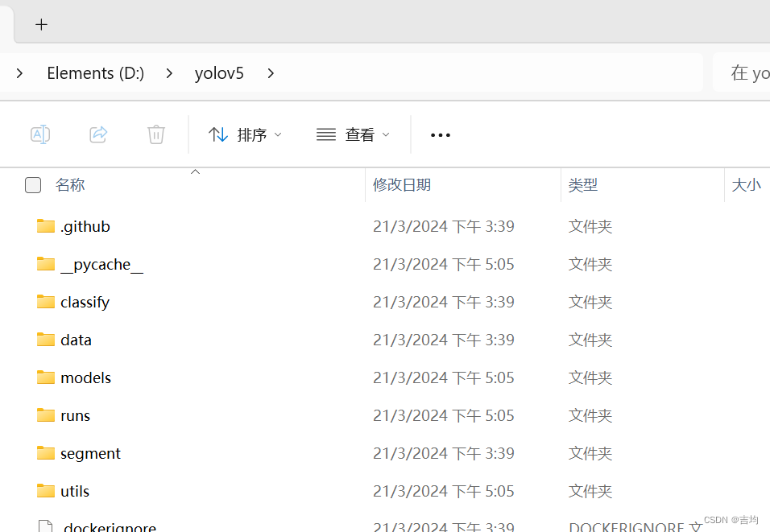770x532 pixels.
Task: Click the modified date of models
Action: tap(444, 377)
